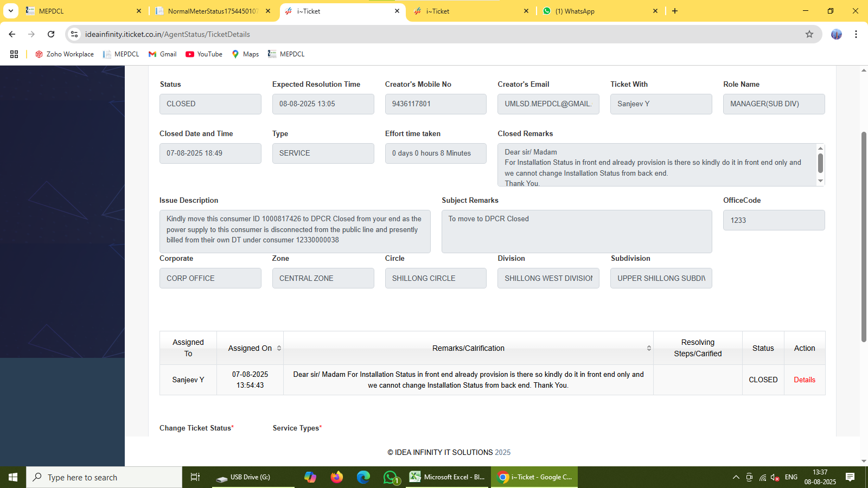Image resolution: width=868 pixels, height=488 pixels.
Task: Click the taskbar search box
Action: click(104, 477)
